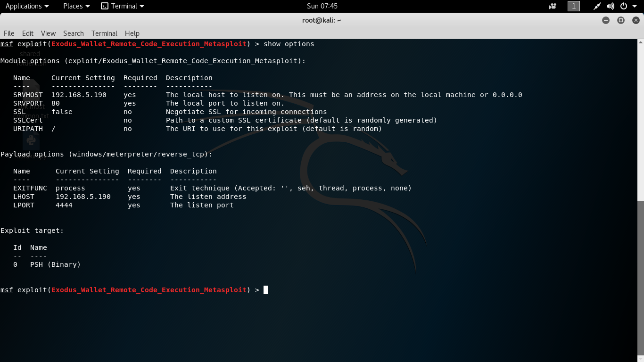The width and height of the screenshot is (644, 362).
Task: Open the Edit menu
Action: pos(28,33)
